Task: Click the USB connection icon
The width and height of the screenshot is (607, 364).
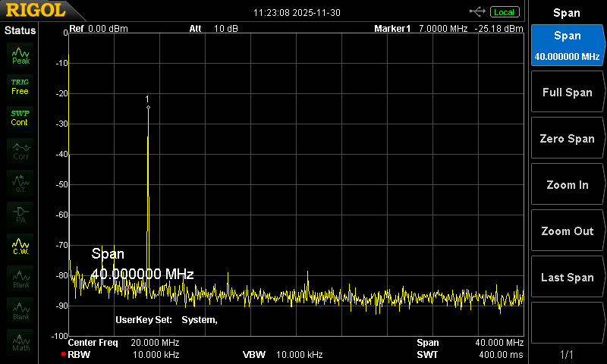Action: [478, 11]
